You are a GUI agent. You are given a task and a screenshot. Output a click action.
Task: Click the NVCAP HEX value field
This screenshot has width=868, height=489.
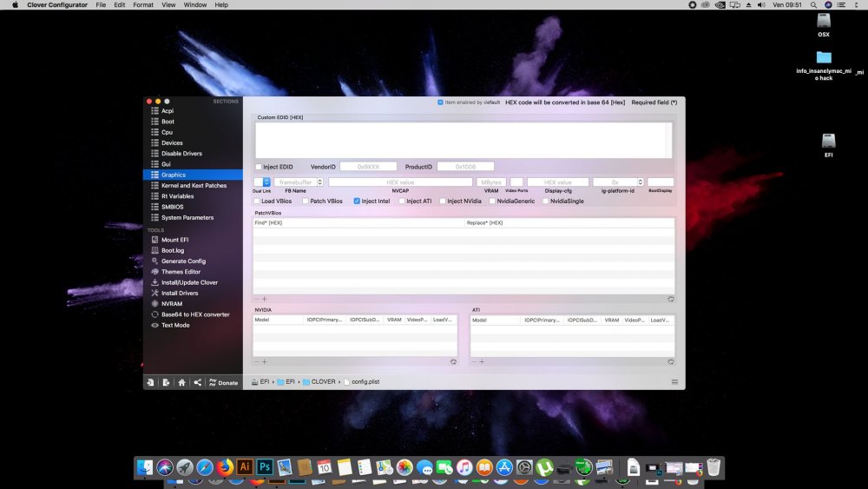point(400,182)
